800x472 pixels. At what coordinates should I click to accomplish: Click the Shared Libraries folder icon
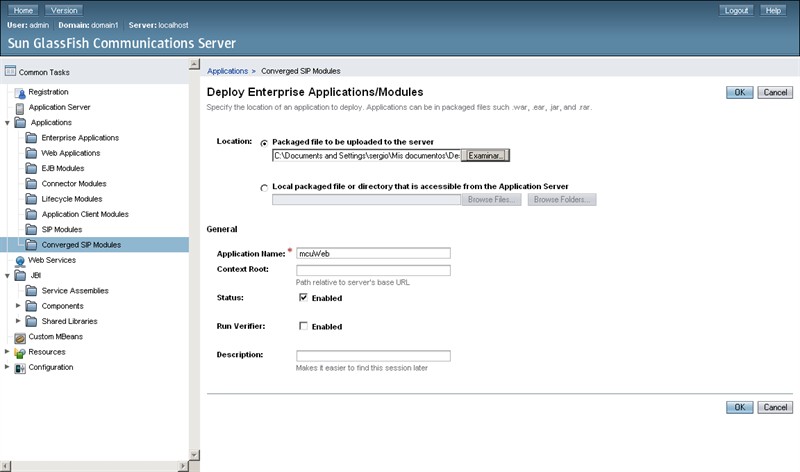(31, 321)
